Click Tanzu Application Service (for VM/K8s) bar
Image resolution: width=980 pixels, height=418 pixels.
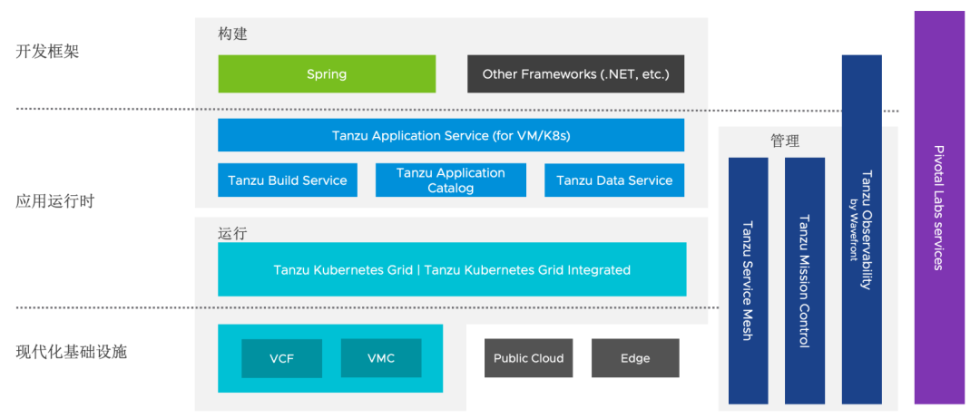(451, 135)
